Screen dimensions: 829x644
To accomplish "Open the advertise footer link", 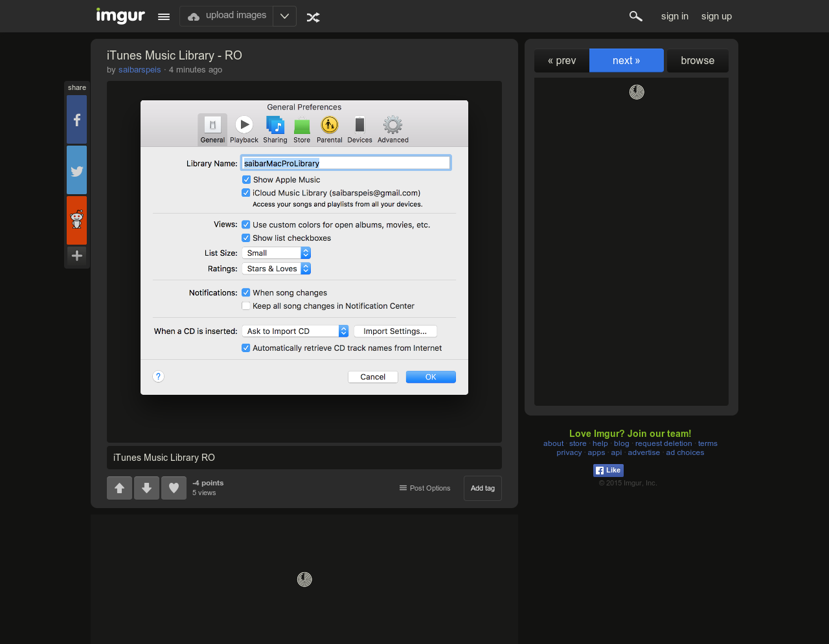I will pos(644,453).
